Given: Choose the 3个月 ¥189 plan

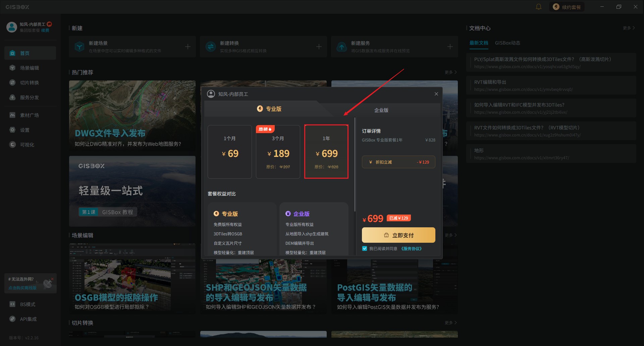Looking at the screenshot, I should tap(278, 152).
